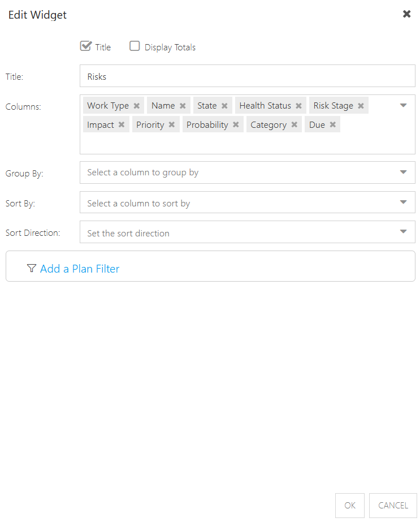
Task: Remove the Name column tag
Action: [x=183, y=106]
